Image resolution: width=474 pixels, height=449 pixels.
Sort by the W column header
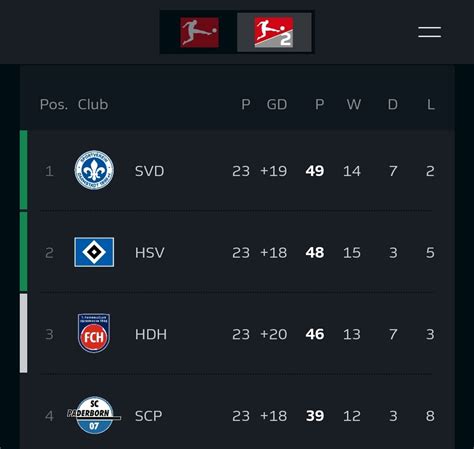354,105
